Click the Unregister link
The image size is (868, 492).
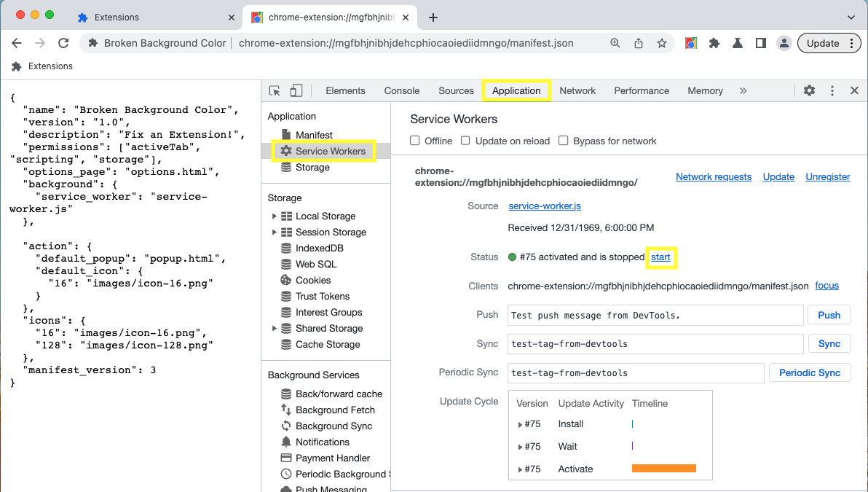tap(827, 176)
